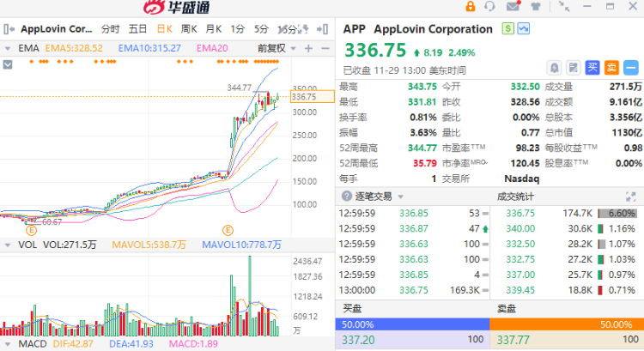Viewport: 644px width, 351px height.
Task: Click the 总市值 value 1130亿
Action: click(x=626, y=133)
